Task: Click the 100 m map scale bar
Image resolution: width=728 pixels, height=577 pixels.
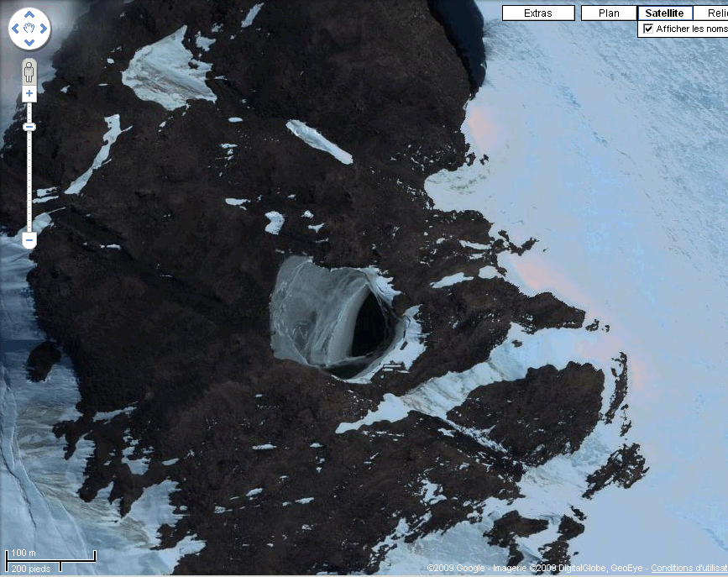Action: [x=50, y=557]
